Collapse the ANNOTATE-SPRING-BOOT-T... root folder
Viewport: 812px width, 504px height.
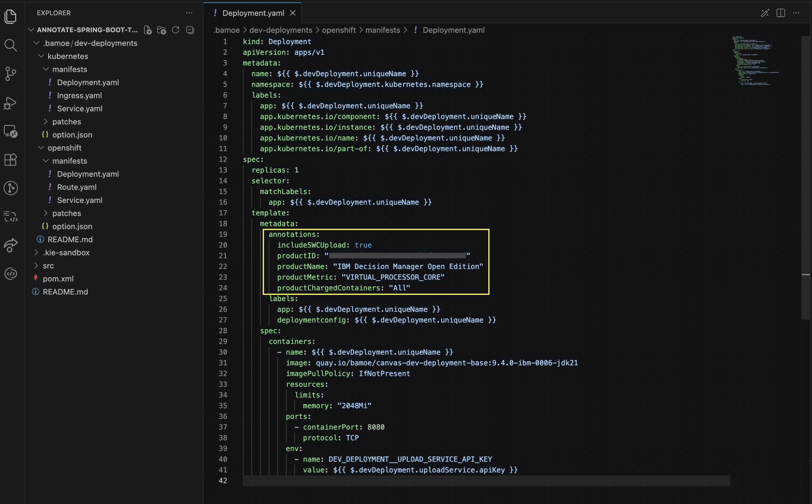pos(31,30)
